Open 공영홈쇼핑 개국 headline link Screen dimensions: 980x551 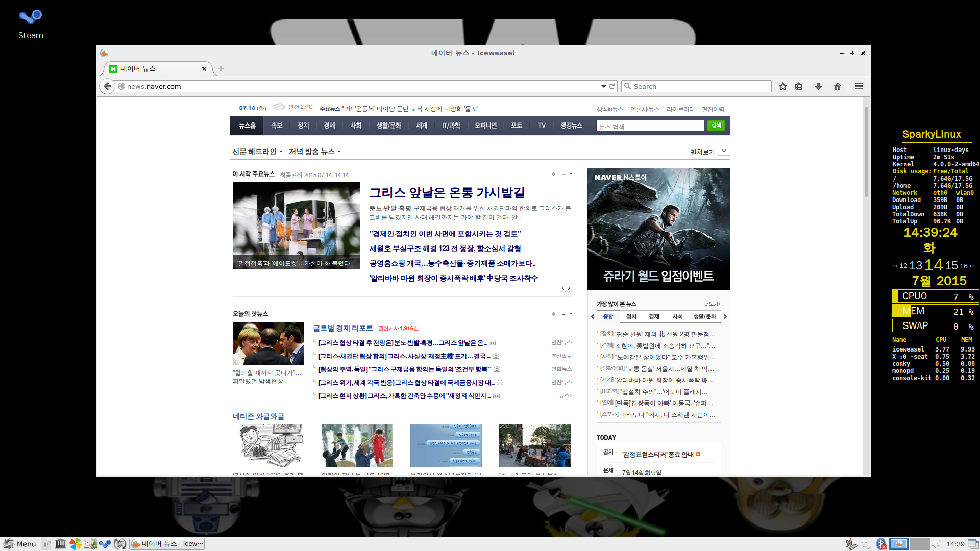coord(452,263)
